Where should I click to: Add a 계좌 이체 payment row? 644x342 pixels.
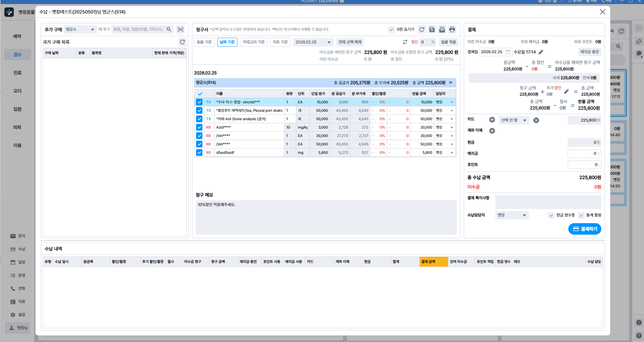[492, 131]
